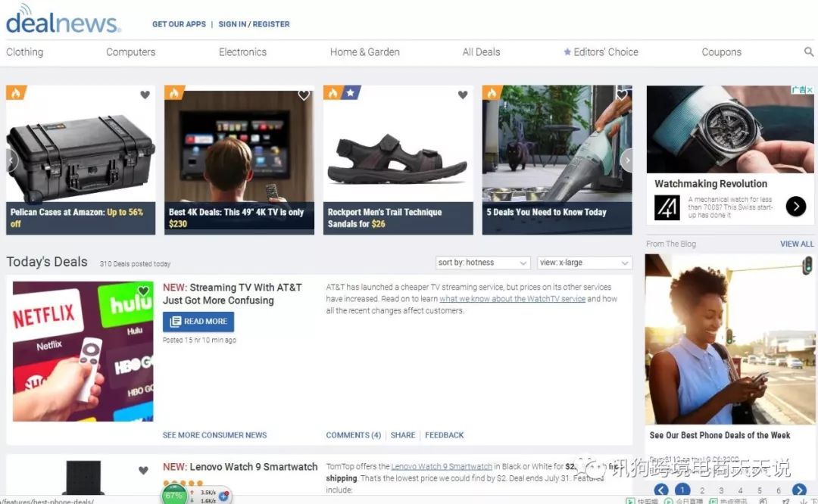
Task: Open Netflix Hulu streaming article thumbnail
Action: coord(83,351)
